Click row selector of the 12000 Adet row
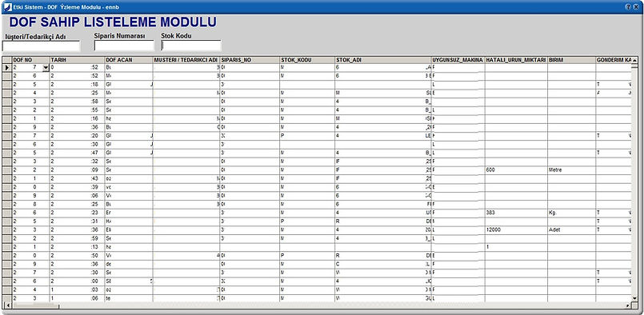The width and height of the screenshot is (644, 315). coord(7,230)
